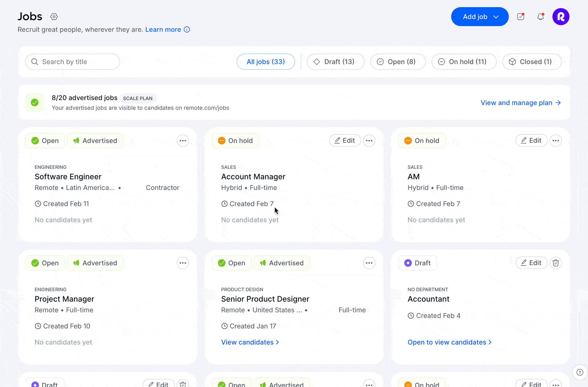Click the info icon beside Learn more
The image size is (588, 387).
pos(187,29)
